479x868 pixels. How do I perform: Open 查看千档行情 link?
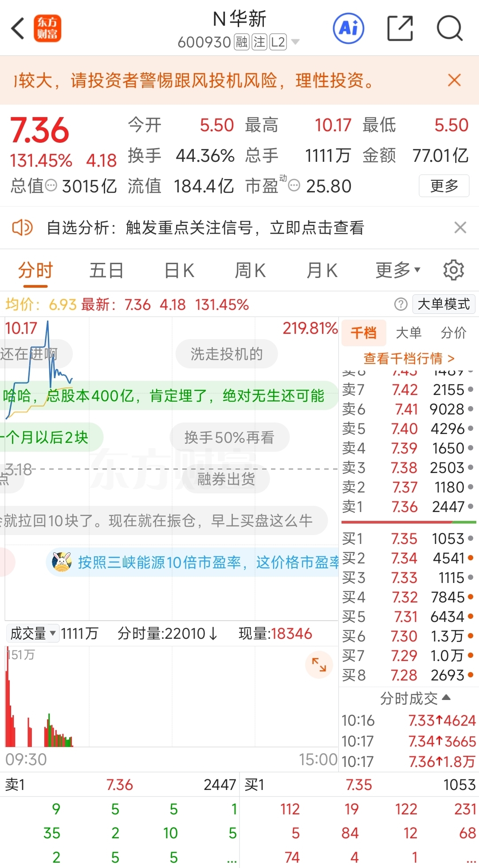click(408, 358)
